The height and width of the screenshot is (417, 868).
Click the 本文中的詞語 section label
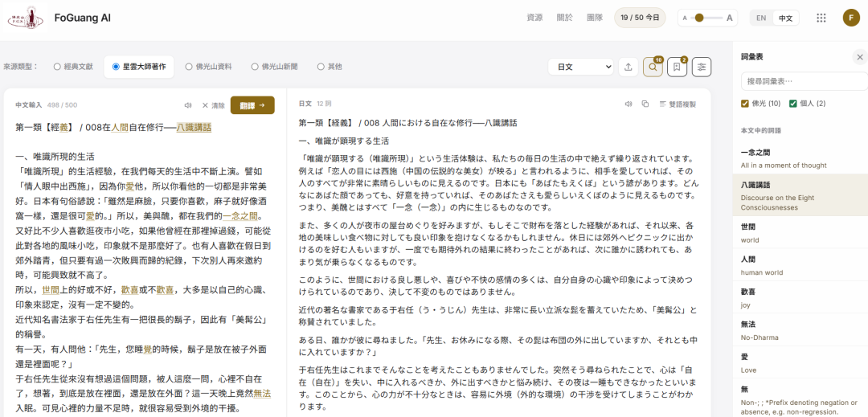pyautogui.click(x=761, y=130)
